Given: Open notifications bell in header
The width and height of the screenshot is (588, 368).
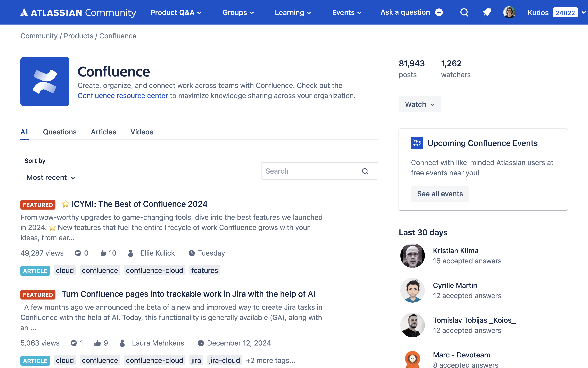Looking at the screenshot, I should point(487,12).
